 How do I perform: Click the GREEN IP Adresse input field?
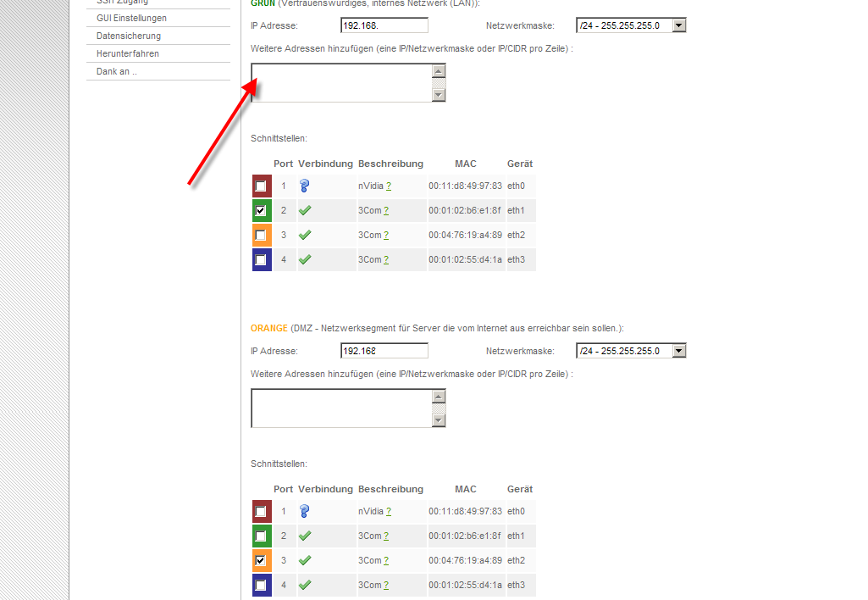(384, 25)
